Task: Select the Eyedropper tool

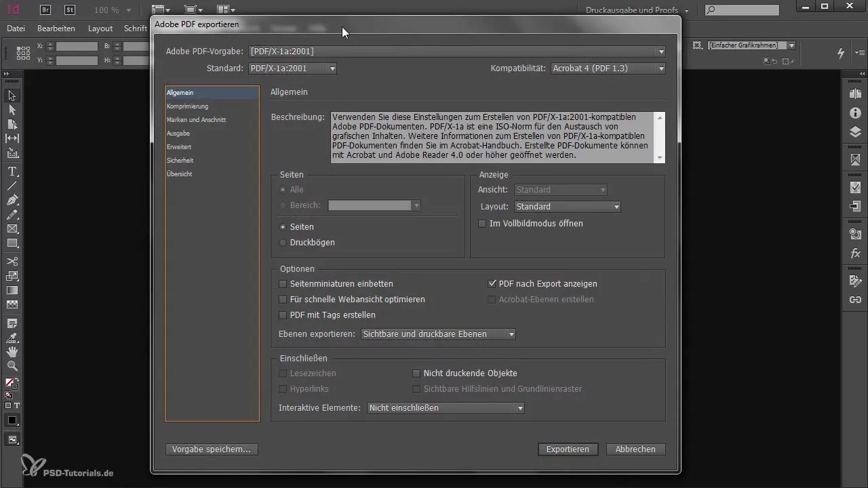Action: click(12, 337)
